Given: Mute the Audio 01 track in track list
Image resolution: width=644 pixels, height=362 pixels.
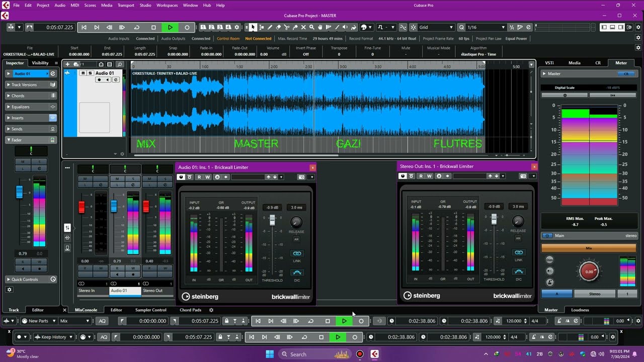Looking at the screenshot, I should (83, 73).
